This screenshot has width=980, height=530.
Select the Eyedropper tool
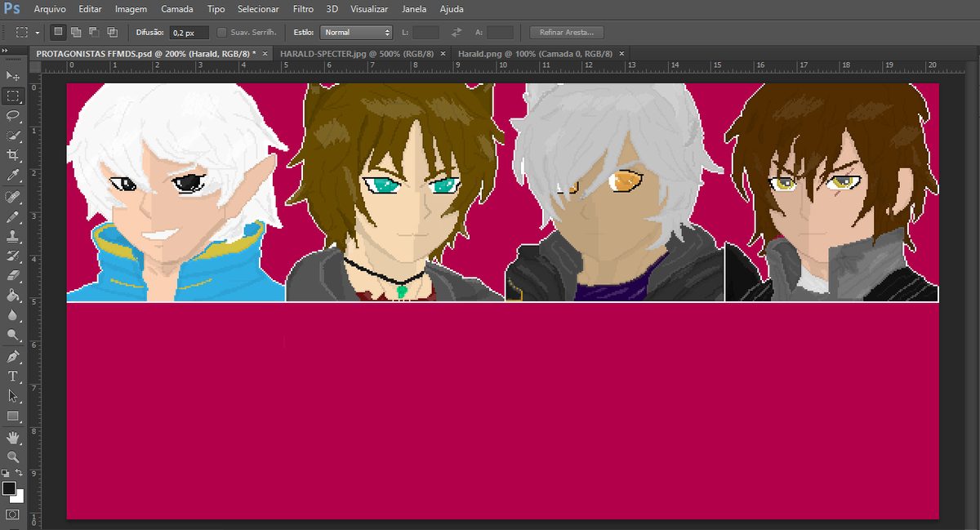tap(12, 176)
